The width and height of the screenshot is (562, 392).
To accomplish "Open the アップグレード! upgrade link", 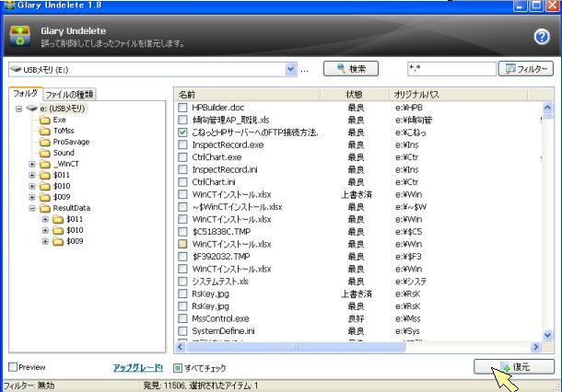I will click(x=138, y=368).
